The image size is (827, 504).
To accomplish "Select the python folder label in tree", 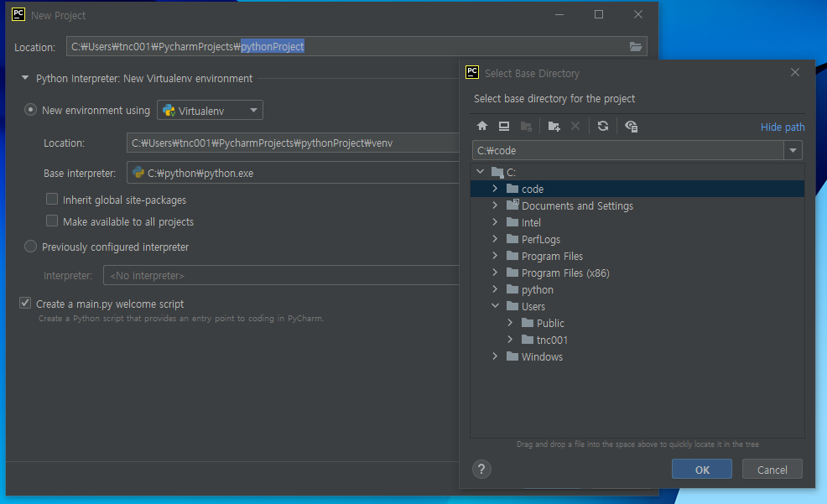I will tap(538, 290).
